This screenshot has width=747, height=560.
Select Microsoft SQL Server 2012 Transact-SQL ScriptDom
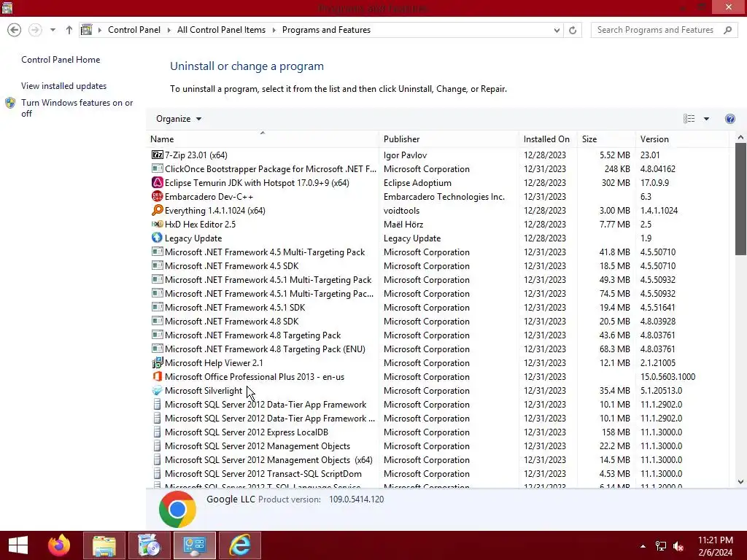point(438,474)
